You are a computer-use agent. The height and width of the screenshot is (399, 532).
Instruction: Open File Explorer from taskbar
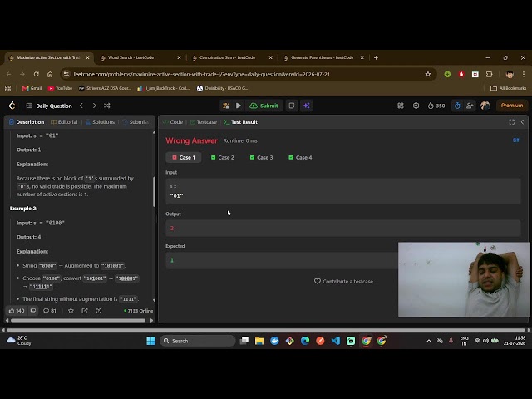click(x=259, y=341)
